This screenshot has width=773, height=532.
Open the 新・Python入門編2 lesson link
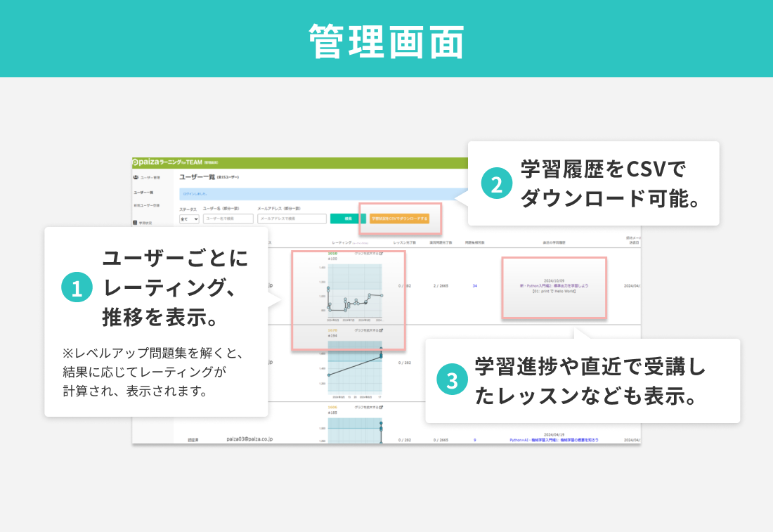[x=554, y=286]
